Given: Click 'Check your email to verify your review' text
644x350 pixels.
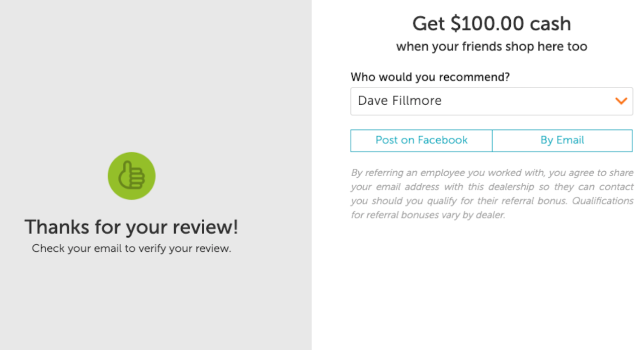Looking at the screenshot, I should click(131, 249).
